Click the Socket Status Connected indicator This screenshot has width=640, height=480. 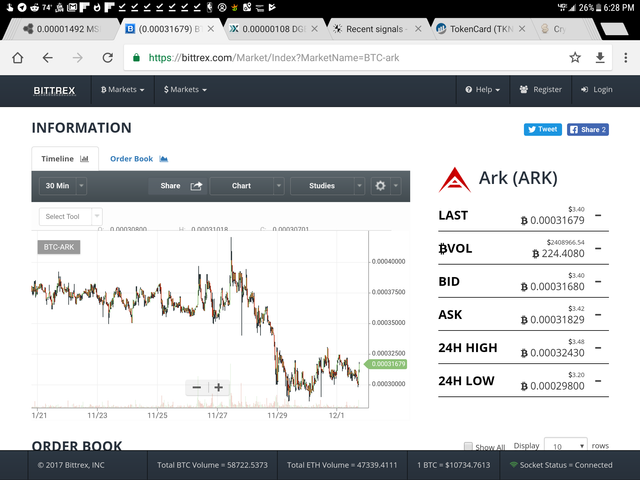point(561,465)
